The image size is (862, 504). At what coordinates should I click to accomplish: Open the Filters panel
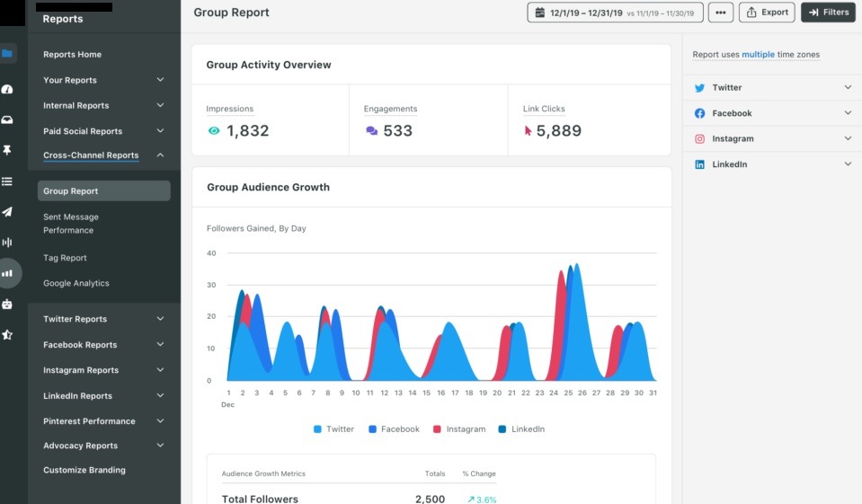pos(828,12)
